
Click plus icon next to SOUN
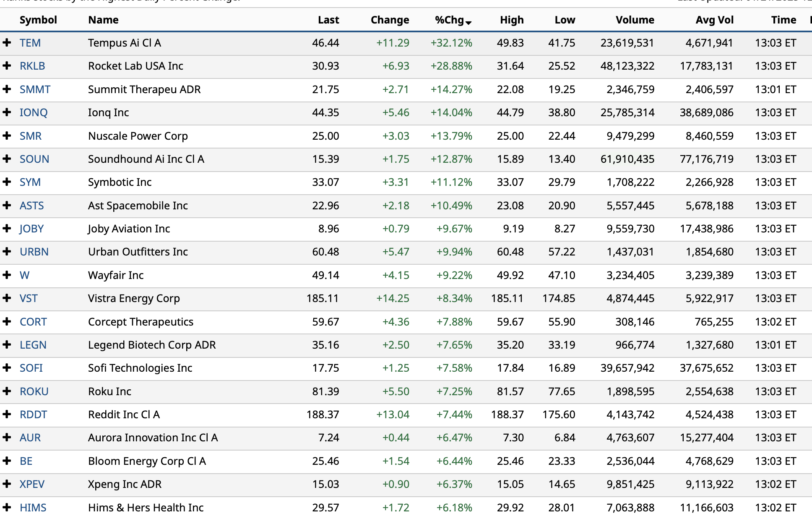pyautogui.click(x=7, y=159)
